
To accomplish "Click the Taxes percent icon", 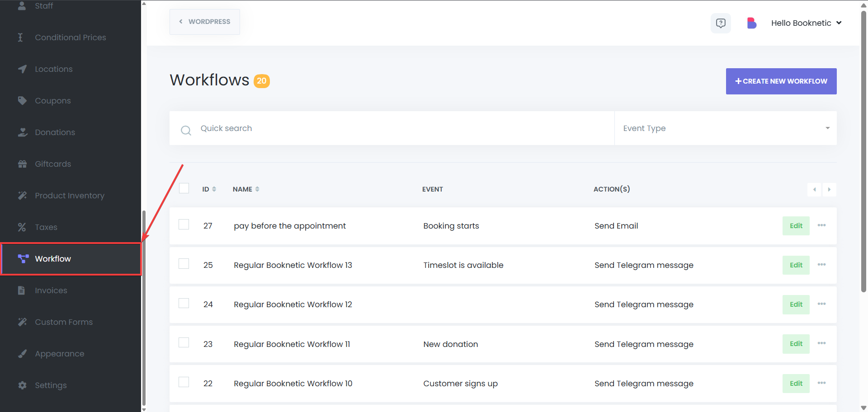I will click(22, 227).
